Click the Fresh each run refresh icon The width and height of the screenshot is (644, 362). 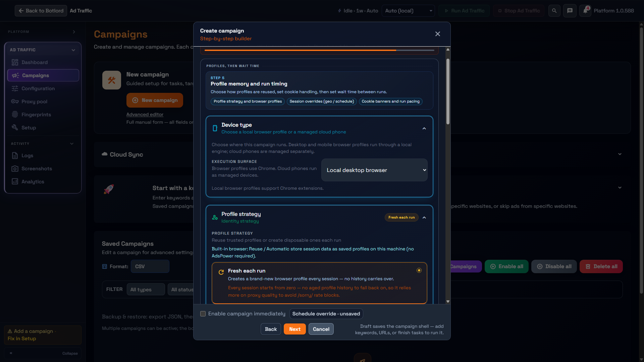pyautogui.click(x=221, y=272)
